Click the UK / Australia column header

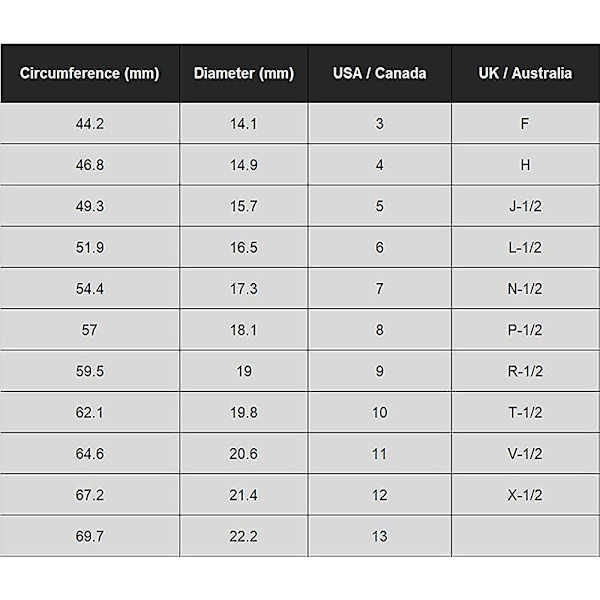(x=525, y=73)
